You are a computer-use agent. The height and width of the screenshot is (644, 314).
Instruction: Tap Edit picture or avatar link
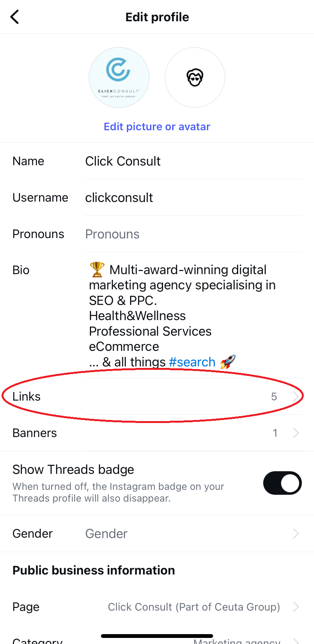click(157, 126)
